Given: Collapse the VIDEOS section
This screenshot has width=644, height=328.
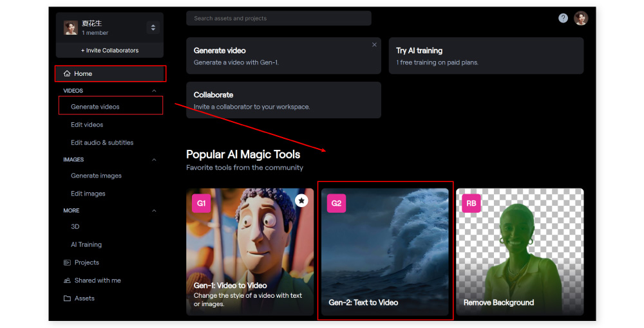Looking at the screenshot, I should point(154,91).
